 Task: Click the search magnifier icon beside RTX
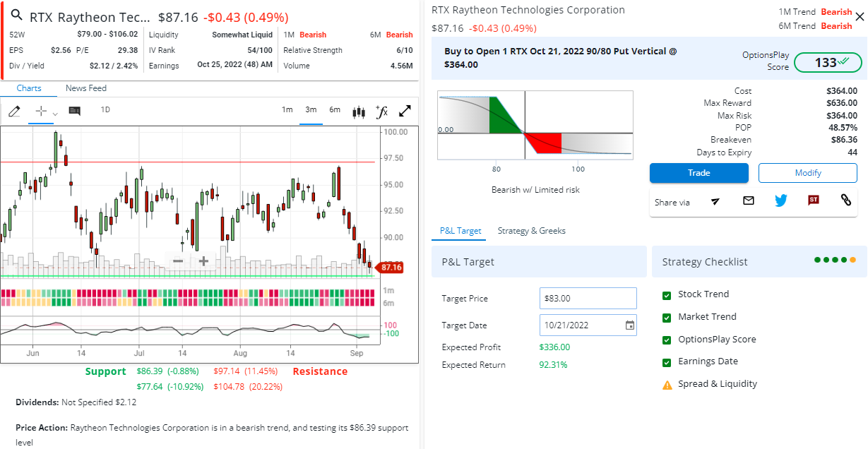pos(17,16)
